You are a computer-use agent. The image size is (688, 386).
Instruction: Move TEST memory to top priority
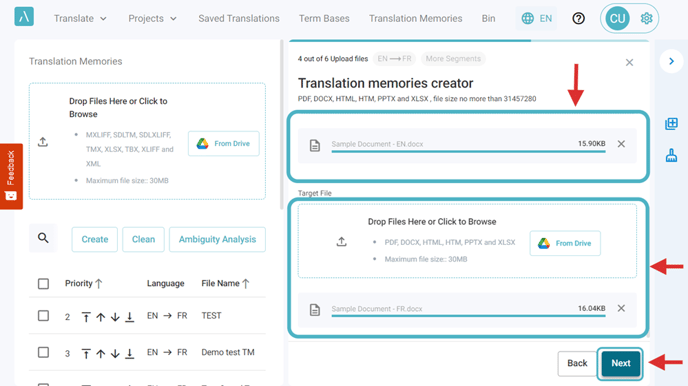pyautogui.click(x=86, y=317)
